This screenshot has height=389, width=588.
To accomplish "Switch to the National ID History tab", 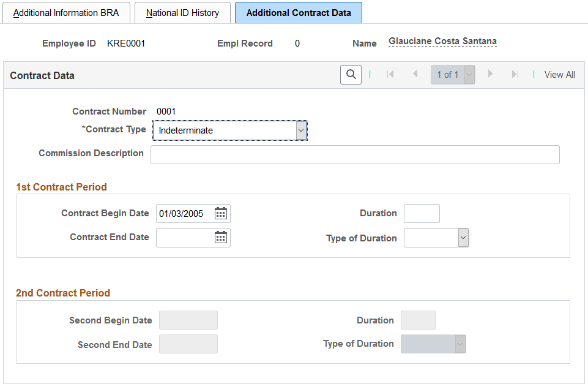I will point(182,12).
